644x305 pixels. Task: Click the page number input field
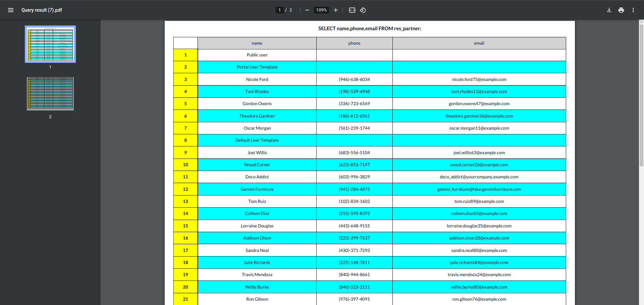[279, 10]
